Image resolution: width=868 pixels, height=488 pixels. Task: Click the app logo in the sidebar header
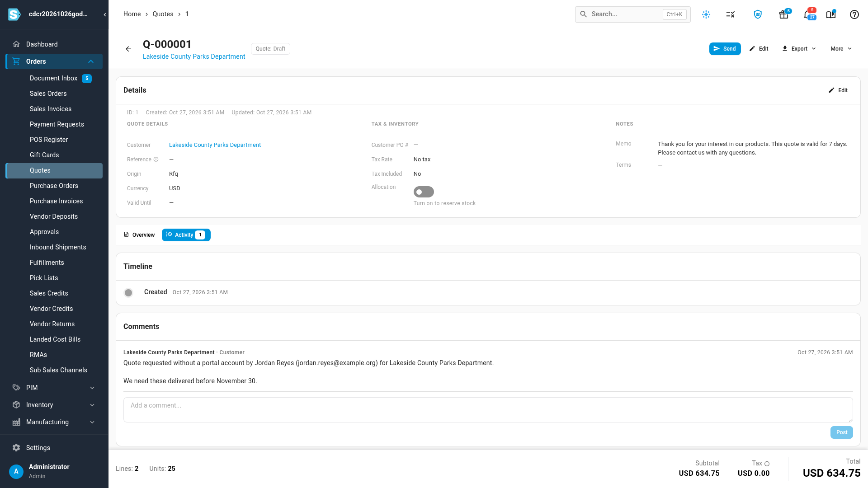[14, 14]
